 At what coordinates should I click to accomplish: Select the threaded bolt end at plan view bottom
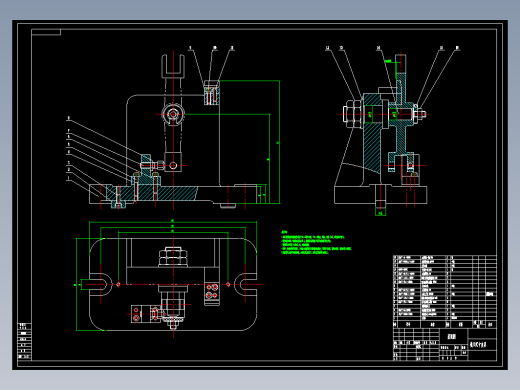(x=173, y=322)
